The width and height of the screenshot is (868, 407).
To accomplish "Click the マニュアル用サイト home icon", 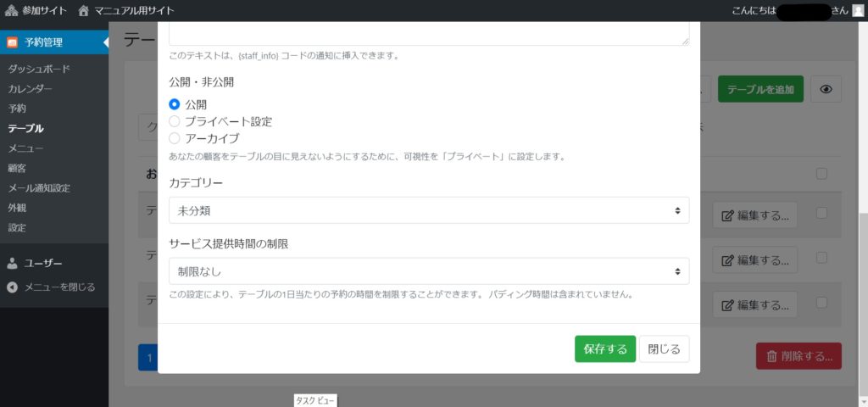I will [84, 11].
